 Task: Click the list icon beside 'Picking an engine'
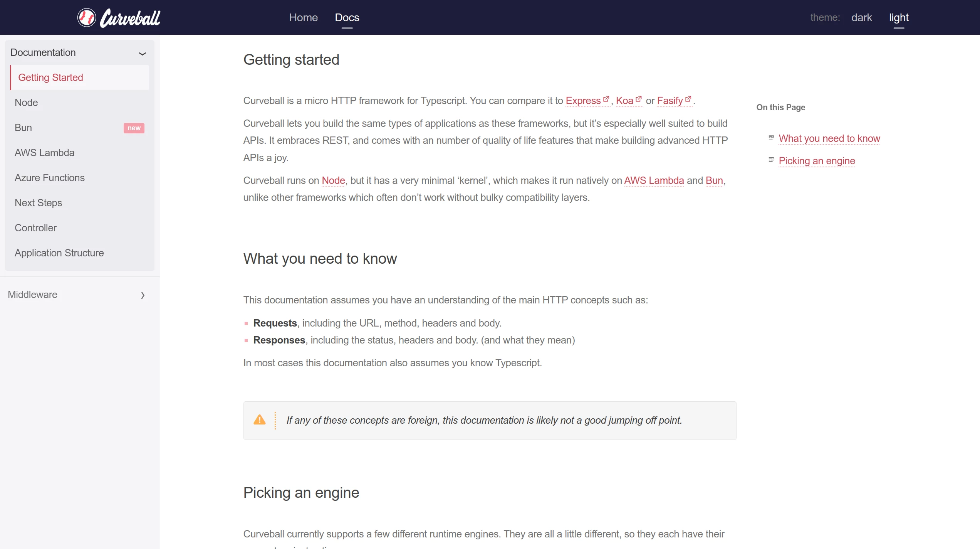(x=771, y=160)
